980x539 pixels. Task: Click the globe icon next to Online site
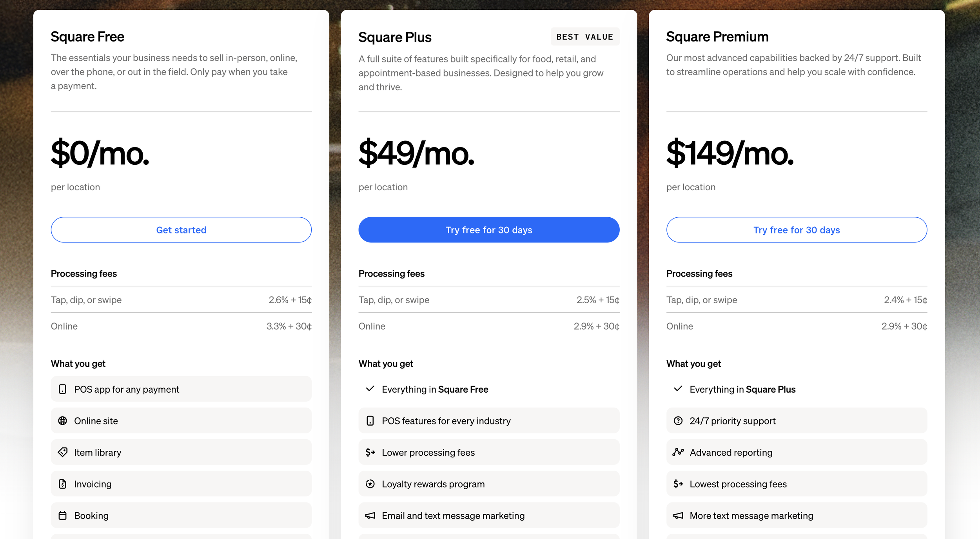62,421
